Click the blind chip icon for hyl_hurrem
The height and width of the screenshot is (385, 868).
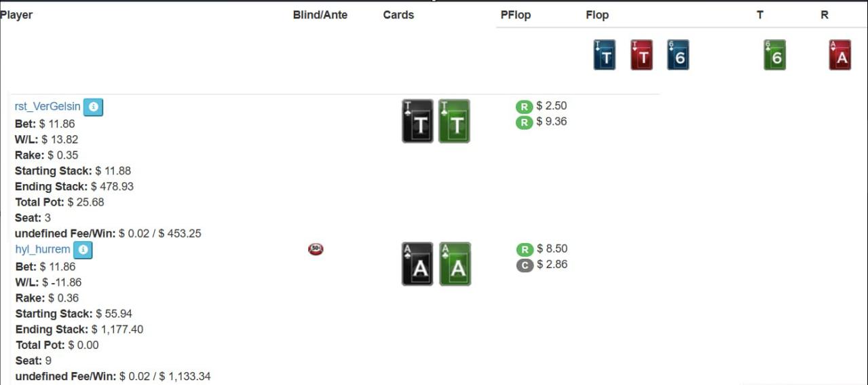point(316,249)
